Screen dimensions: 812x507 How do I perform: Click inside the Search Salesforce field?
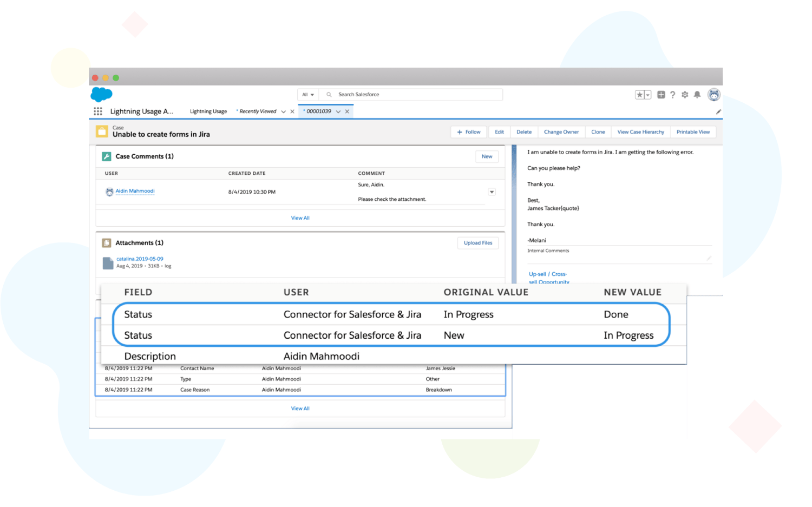point(411,95)
